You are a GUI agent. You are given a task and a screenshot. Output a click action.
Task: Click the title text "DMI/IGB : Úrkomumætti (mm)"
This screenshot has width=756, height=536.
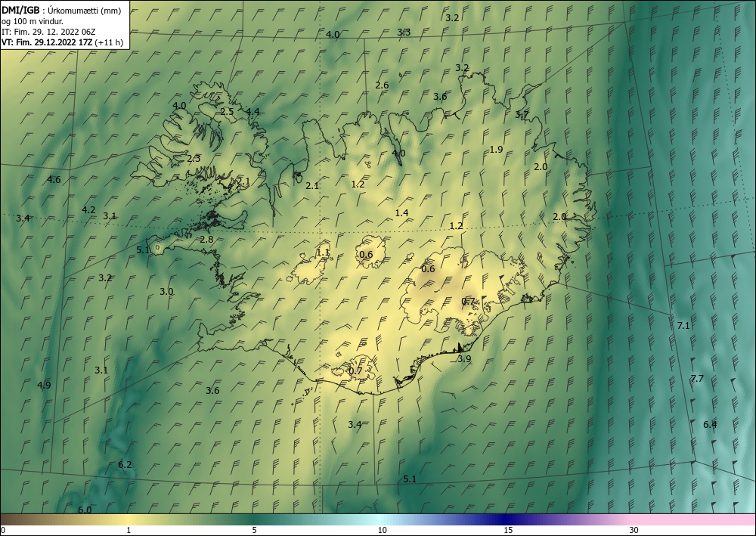click(61, 11)
